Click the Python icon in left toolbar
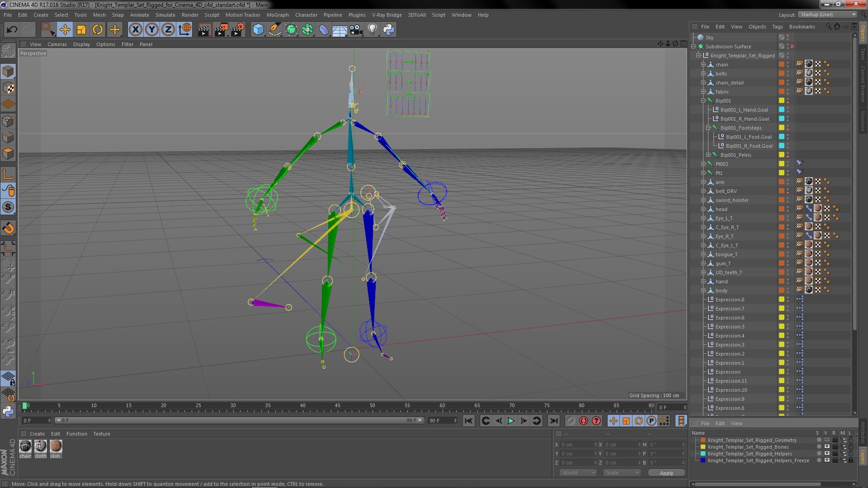Image resolution: width=868 pixels, height=488 pixels. [8, 411]
